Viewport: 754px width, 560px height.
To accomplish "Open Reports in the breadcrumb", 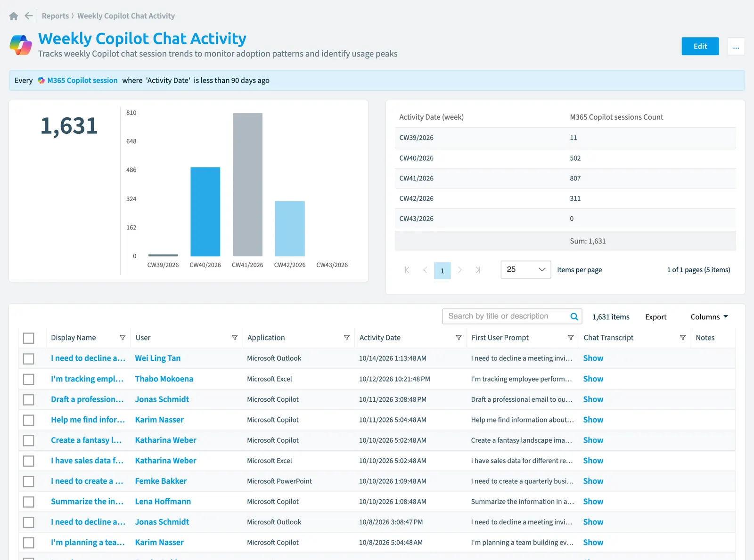I will pos(55,16).
